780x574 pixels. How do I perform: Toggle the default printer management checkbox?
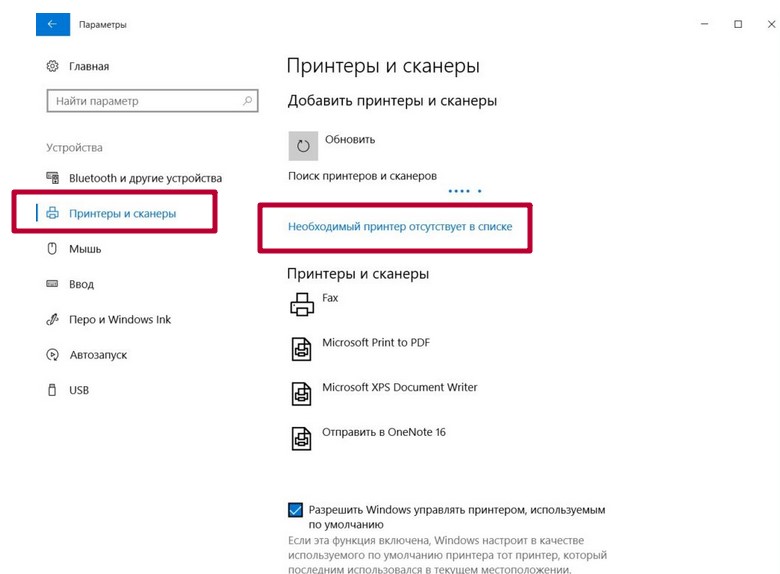[295, 510]
